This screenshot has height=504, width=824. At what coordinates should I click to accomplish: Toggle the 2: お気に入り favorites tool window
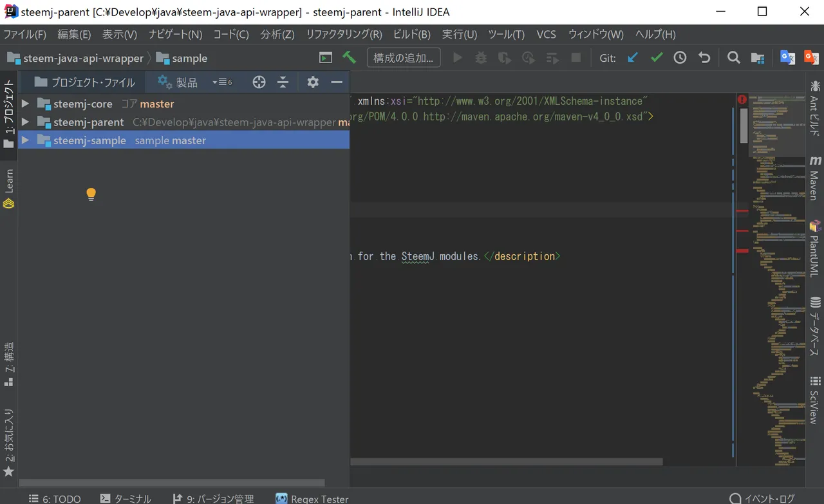tap(8, 443)
